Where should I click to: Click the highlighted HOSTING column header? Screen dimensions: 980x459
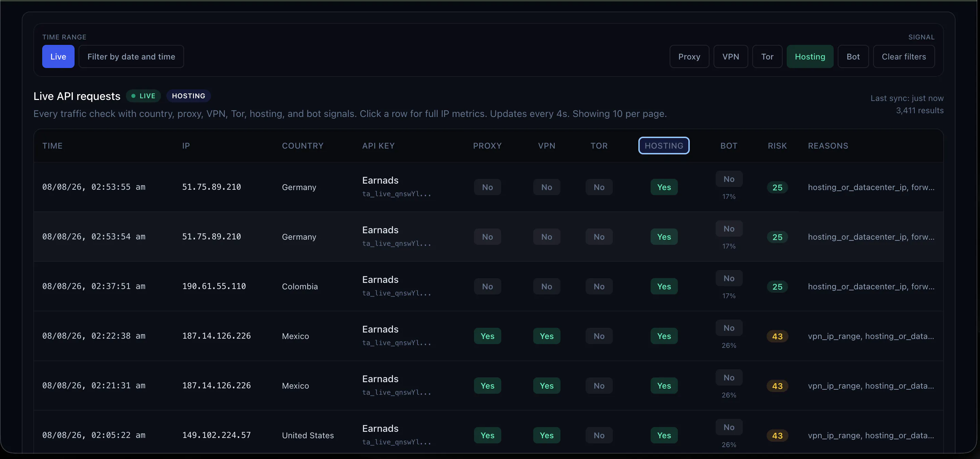(x=664, y=146)
